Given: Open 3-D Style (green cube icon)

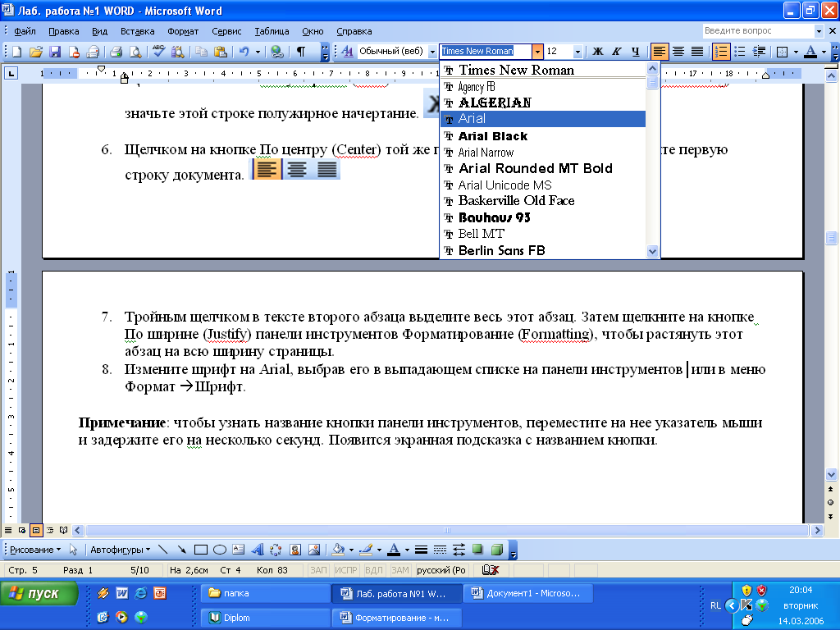Looking at the screenshot, I should pos(497,550).
